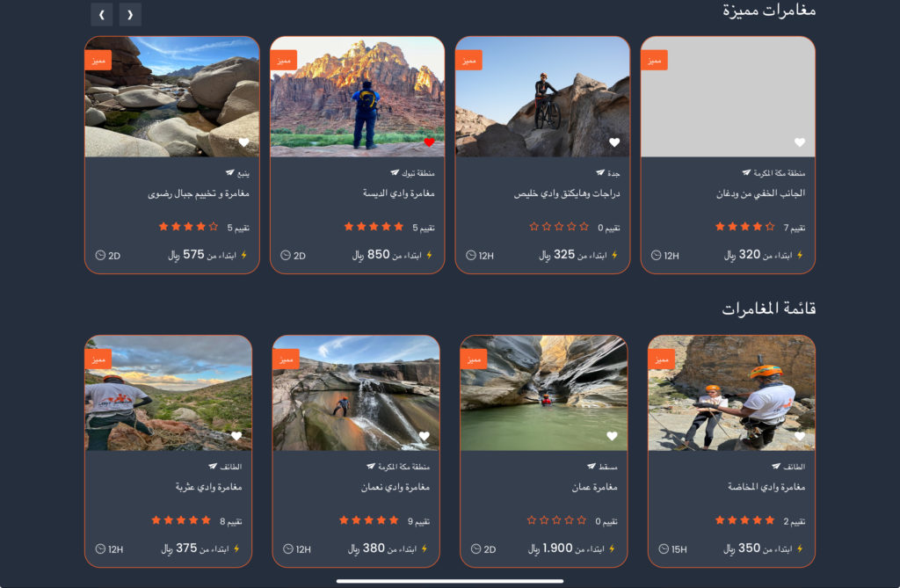
Task: Show next featured adventures with right arrow
Action: (130, 14)
